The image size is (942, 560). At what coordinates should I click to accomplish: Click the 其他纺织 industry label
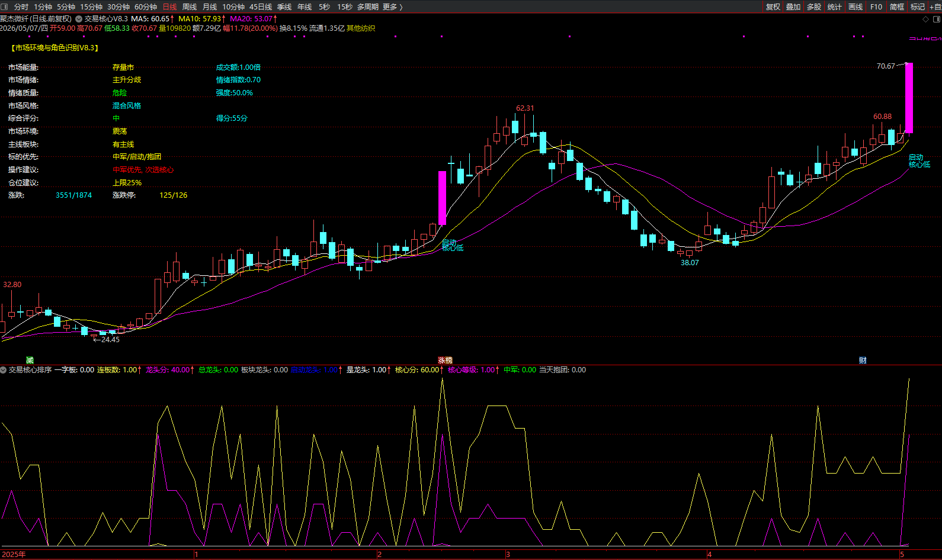(361, 28)
